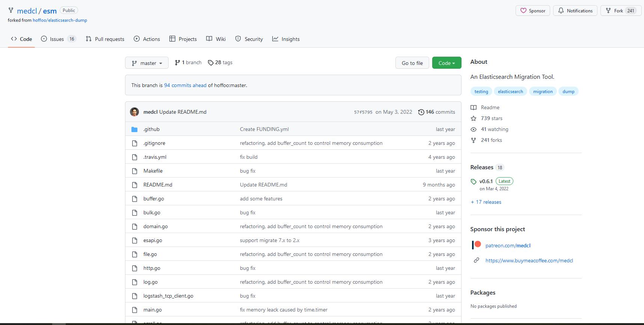View the 1 branch link
644x325 pixels.
188,63
